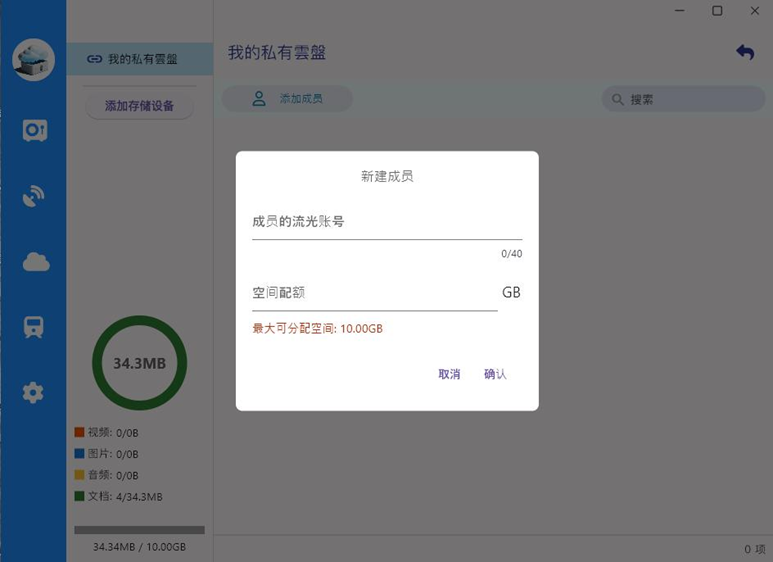Click 取消 in the dialog
This screenshot has height=562, width=773.
[449, 374]
